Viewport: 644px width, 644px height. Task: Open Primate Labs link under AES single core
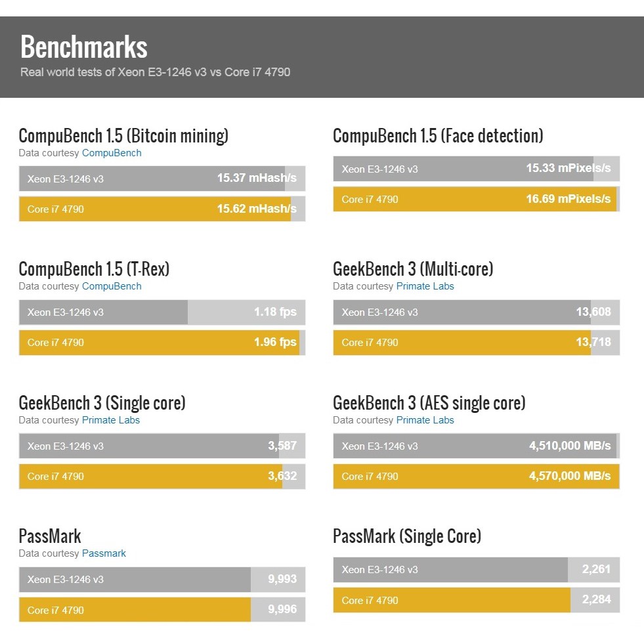point(425,420)
